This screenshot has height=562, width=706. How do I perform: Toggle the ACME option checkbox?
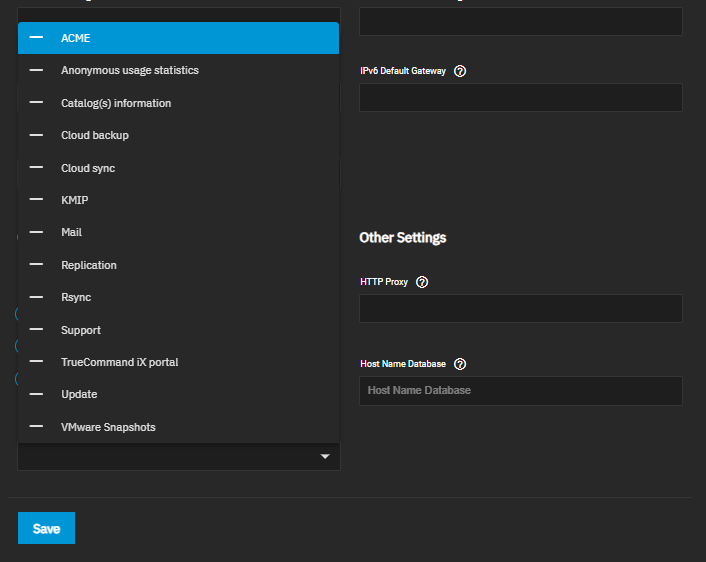(37, 38)
